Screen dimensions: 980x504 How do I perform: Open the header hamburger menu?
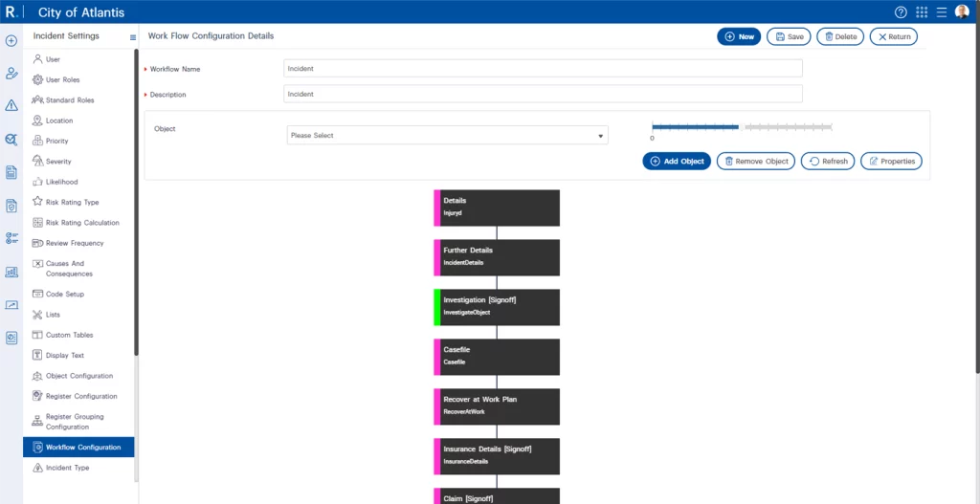[x=942, y=12]
